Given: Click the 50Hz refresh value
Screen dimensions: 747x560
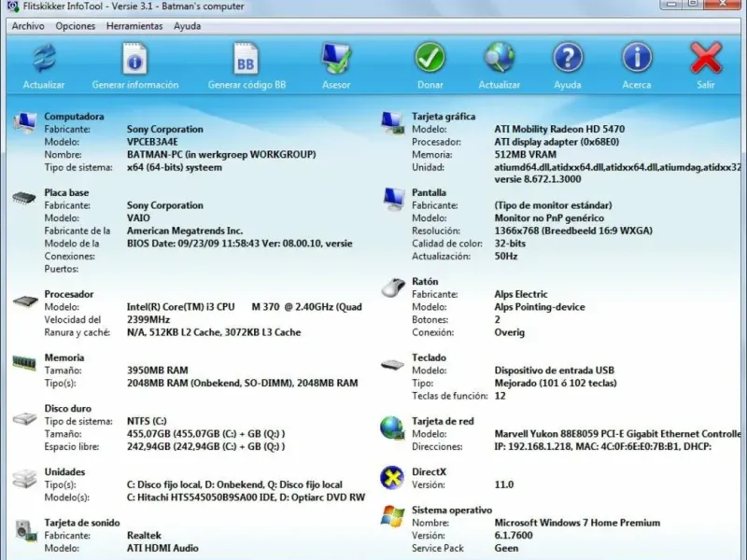Looking at the screenshot, I should point(506,256).
